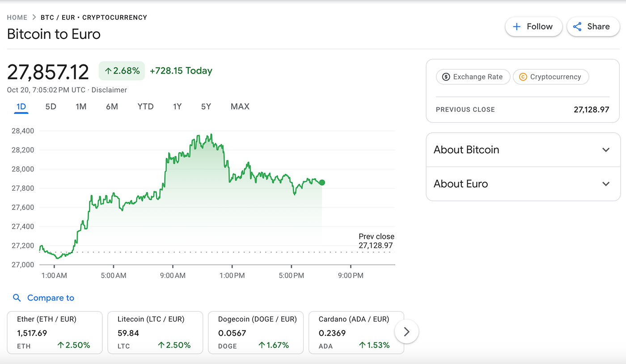Screen dimensions: 626x364
Task: Click next arrow in comparison carousel
Action: [406, 331]
